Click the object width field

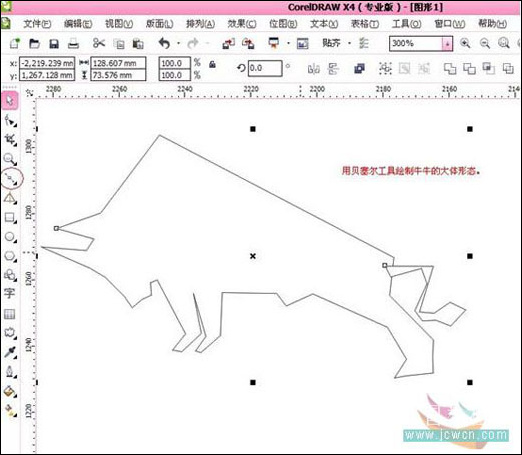point(118,63)
